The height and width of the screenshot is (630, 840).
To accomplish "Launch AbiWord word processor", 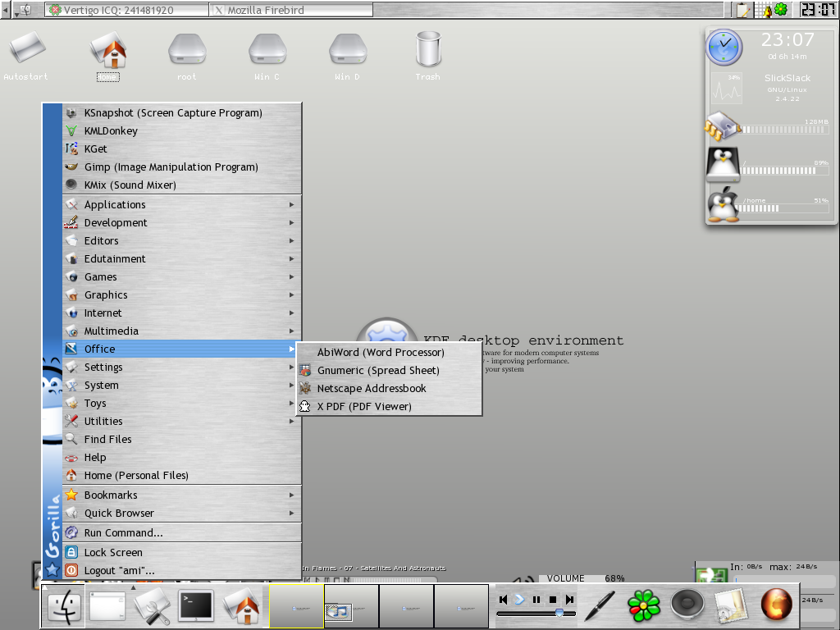I will tap(390, 353).
